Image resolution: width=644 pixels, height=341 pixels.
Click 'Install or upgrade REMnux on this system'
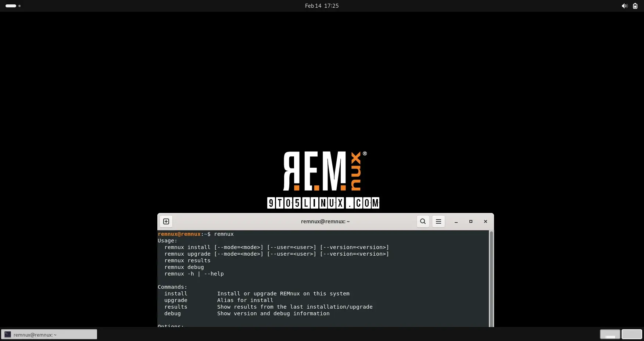click(283, 294)
